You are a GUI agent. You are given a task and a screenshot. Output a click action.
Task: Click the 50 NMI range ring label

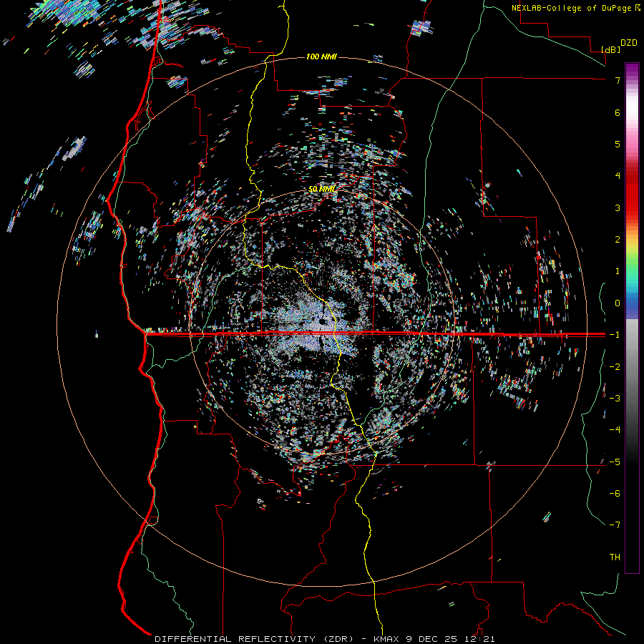pos(321,189)
